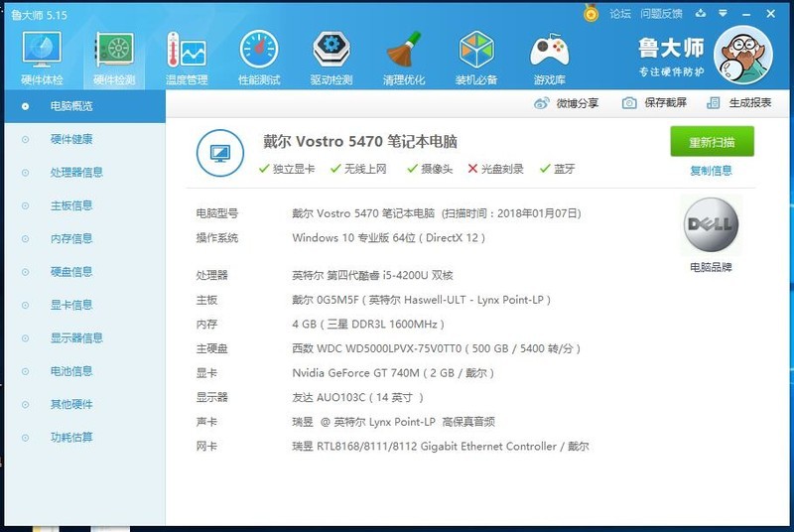Open the skin/download icon in title bar
This screenshot has height=532, width=794.
coord(701,13)
